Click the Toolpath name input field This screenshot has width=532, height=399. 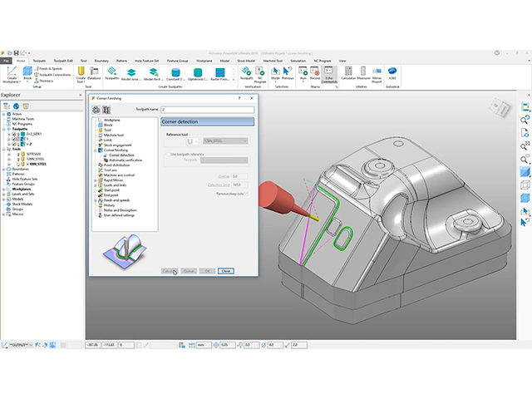point(207,109)
